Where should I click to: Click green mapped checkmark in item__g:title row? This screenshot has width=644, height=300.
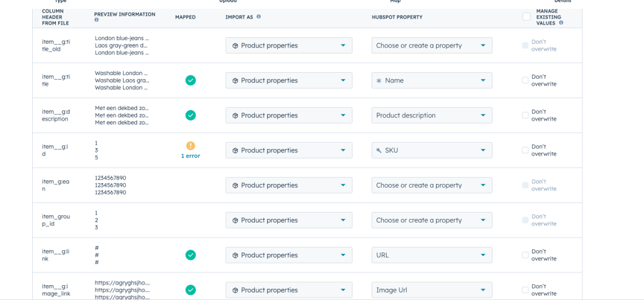pos(190,80)
